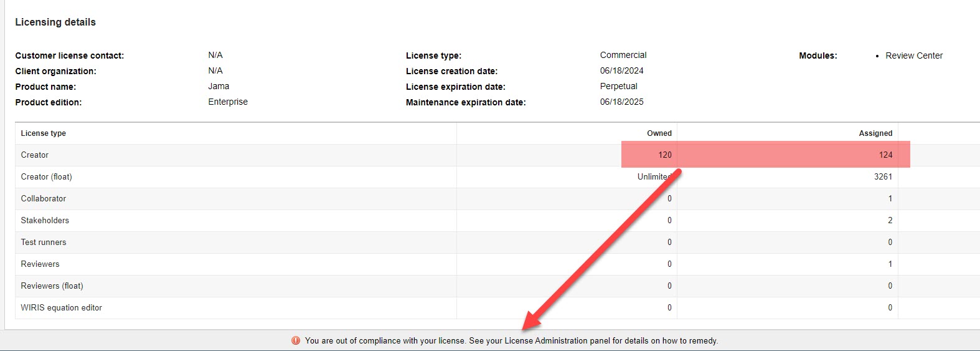
Task: Select the Creator (float) row label
Action: tap(46, 177)
